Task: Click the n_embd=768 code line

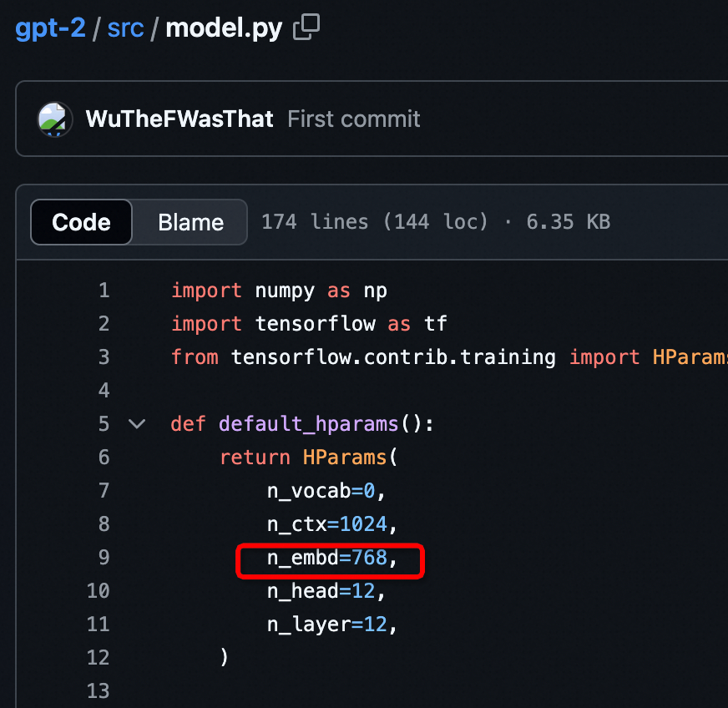Action: [332, 558]
